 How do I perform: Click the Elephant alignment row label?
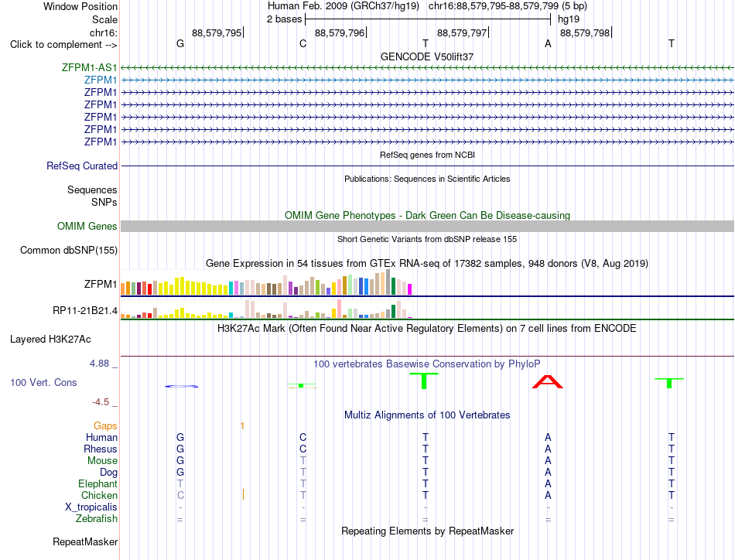pos(97,483)
